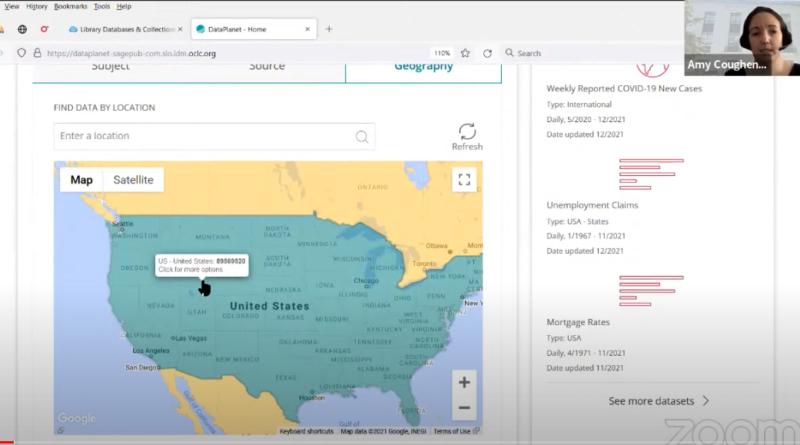Zoom in with the map plus button
800x445 pixels.
(x=463, y=382)
